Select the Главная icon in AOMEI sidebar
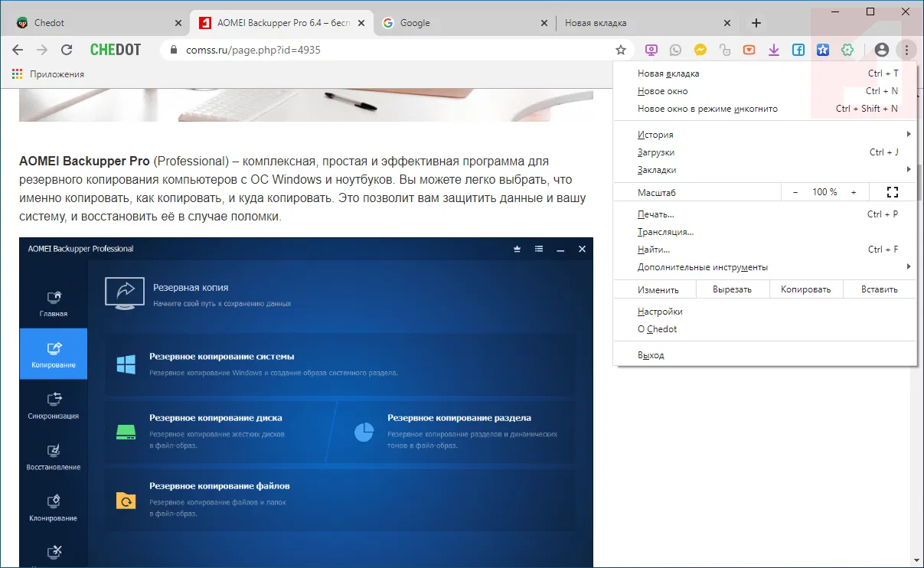 pos(54,302)
